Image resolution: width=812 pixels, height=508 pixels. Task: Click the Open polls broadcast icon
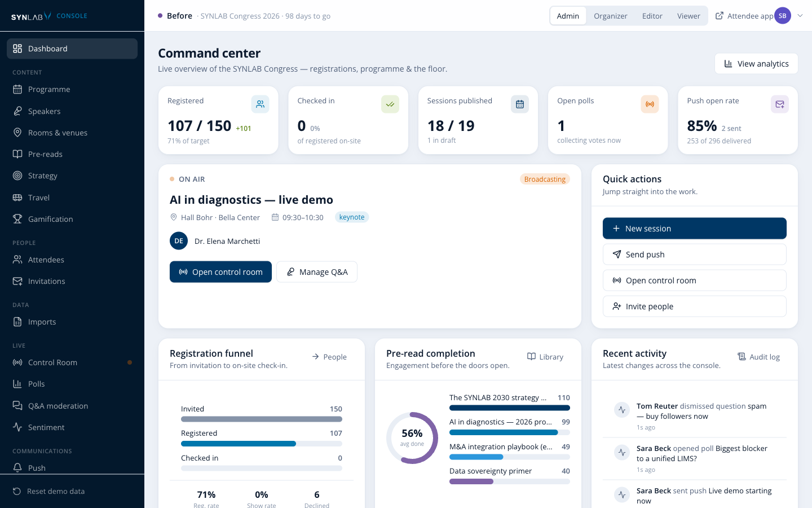650,104
